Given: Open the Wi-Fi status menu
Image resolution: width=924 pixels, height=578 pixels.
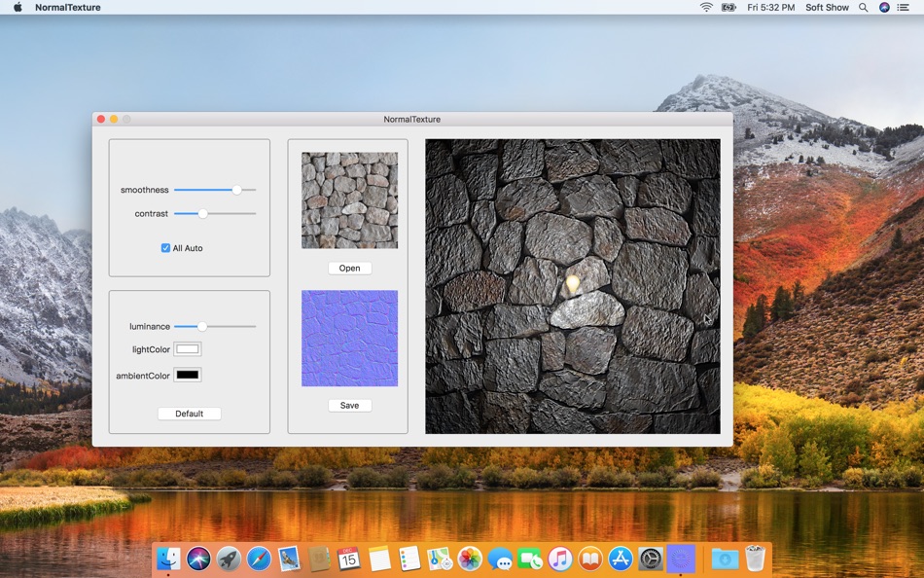Looking at the screenshot, I should (706, 7).
